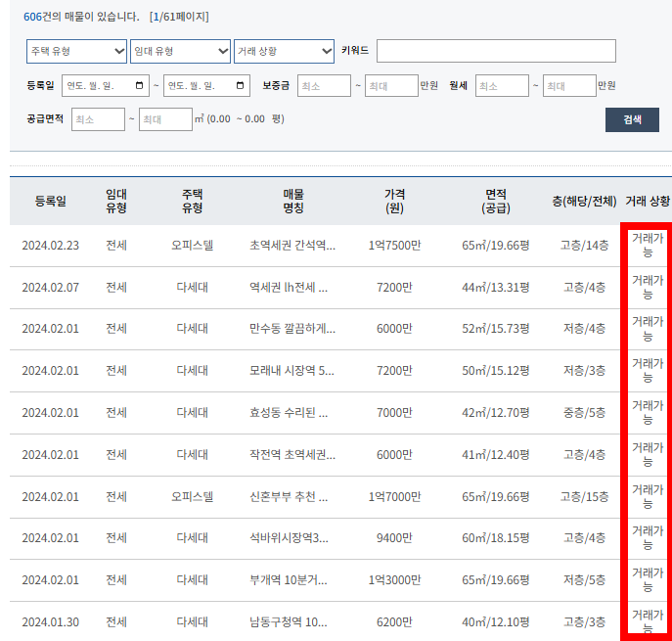Click the floor 고층/3층
The image size is (672, 641).
[x=584, y=621]
